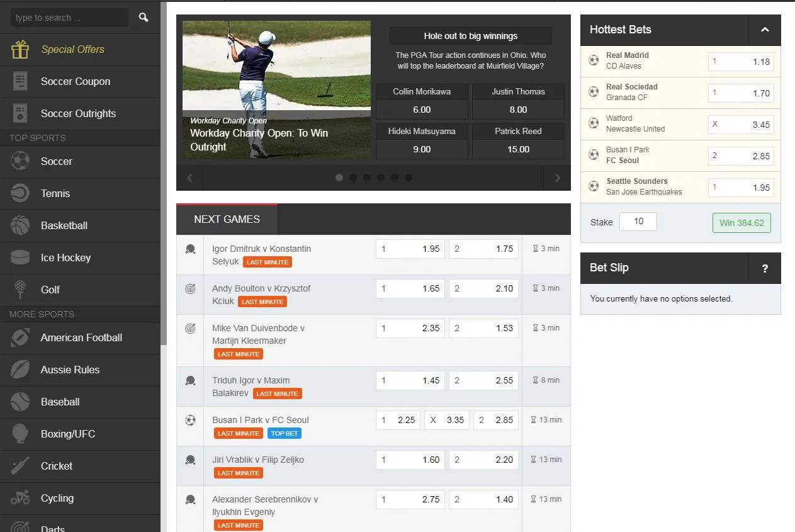Open the NEXT GAMES tab
795x532 pixels.
point(227,219)
